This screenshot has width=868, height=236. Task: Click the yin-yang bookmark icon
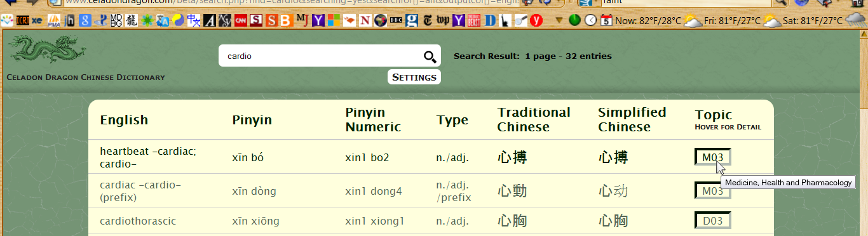point(178,20)
